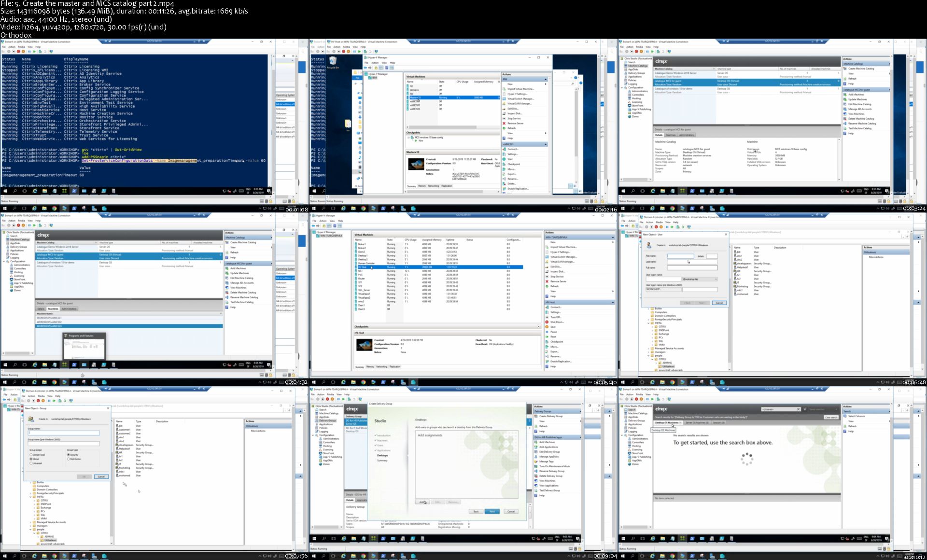In 00:05:40 frame, open Virtual Switch Manager

563,257
